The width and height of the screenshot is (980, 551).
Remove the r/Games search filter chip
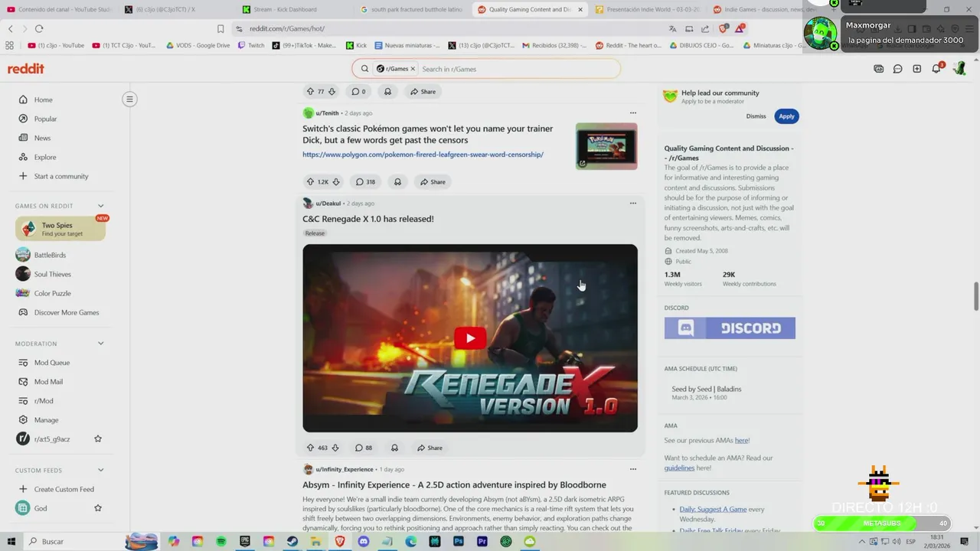point(413,69)
